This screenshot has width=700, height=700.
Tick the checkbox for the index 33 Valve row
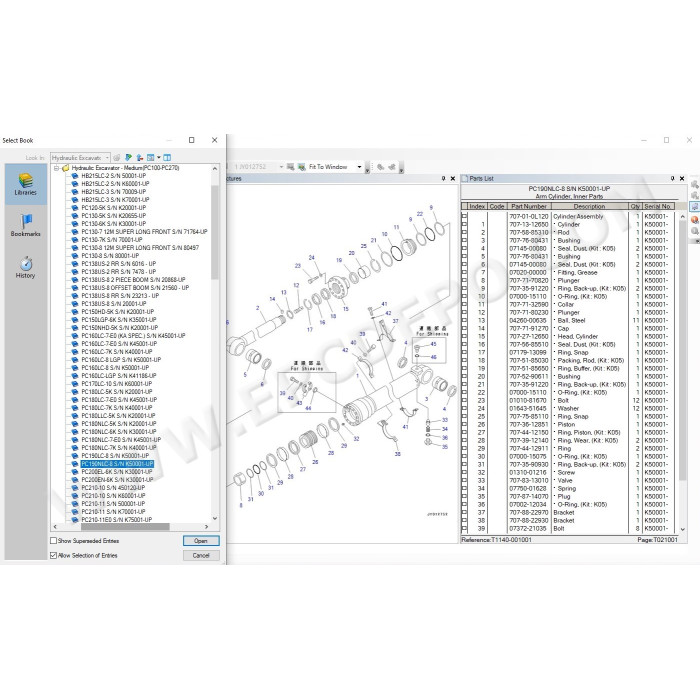pyautogui.click(x=464, y=481)
